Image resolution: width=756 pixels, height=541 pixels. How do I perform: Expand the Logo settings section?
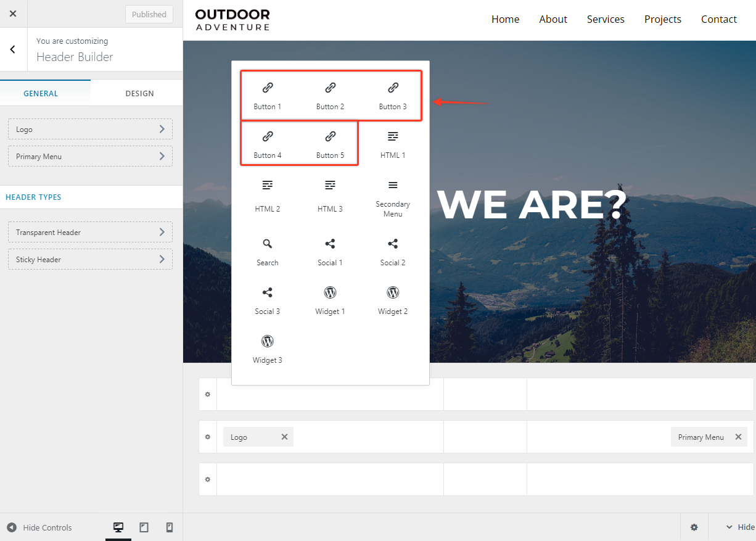[90, 130]
